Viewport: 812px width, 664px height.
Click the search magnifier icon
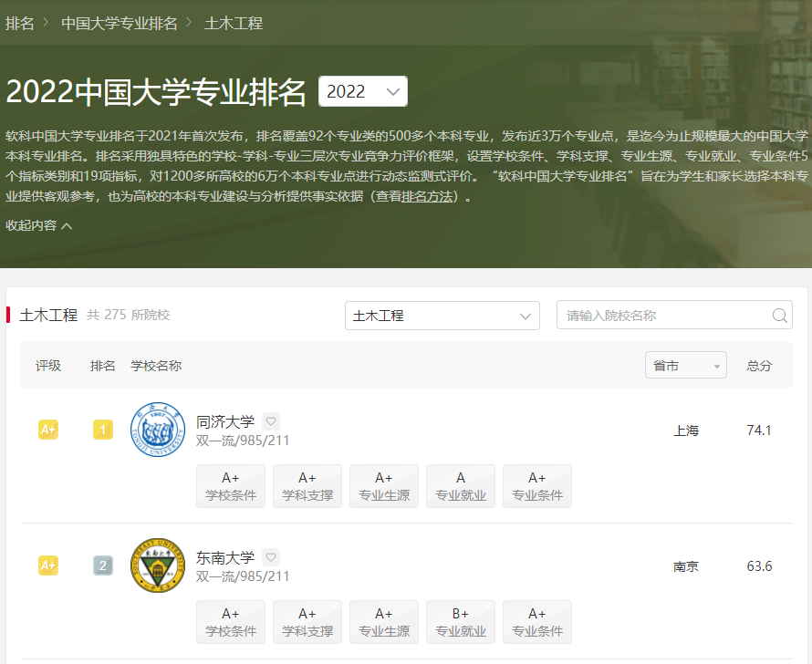click(x=780, y=315)
